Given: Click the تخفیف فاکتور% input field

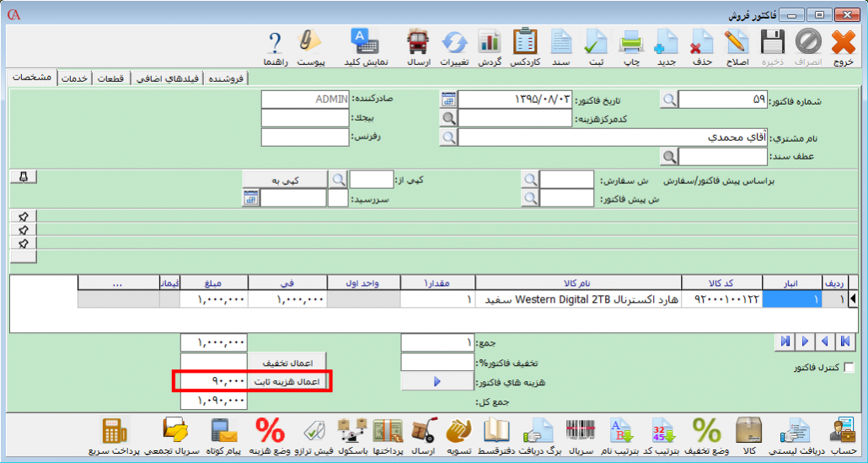Looking at the screenshot, I should [x=437, y=362].
